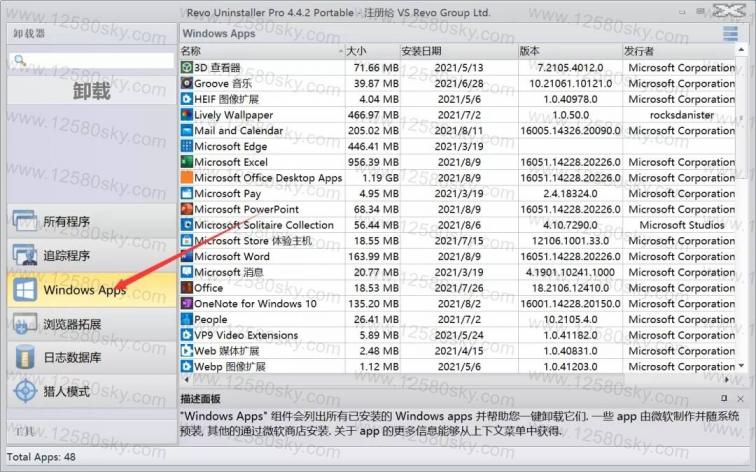The image size is (756, 472).
Task: Select the Web 媒体扩展 icon
Action: (187, 351)
